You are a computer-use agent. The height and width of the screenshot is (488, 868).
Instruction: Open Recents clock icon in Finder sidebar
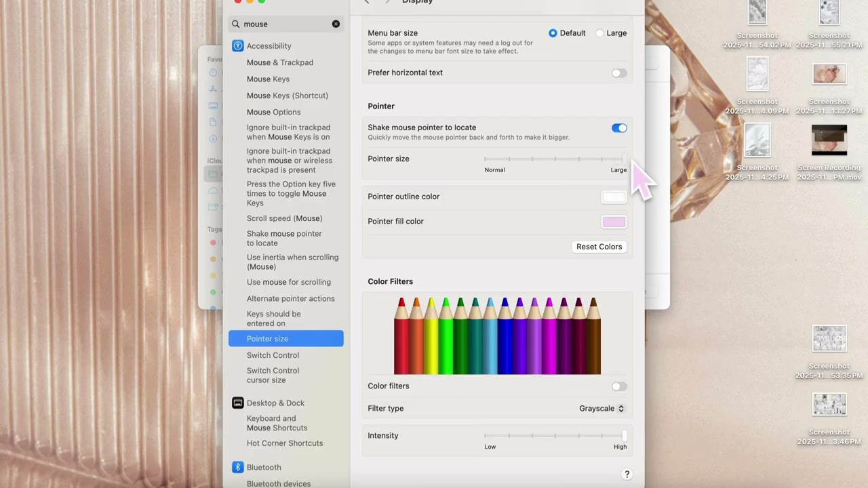(213, 73)
